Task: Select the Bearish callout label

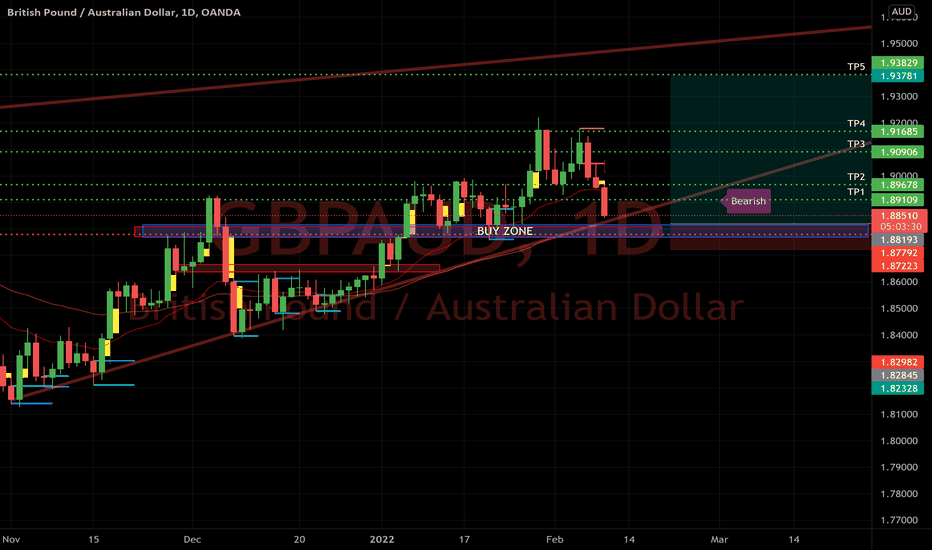Action: [747, 201]
